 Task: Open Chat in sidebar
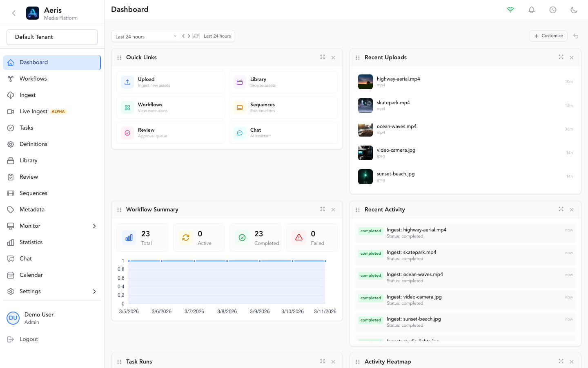pos(52,259)
